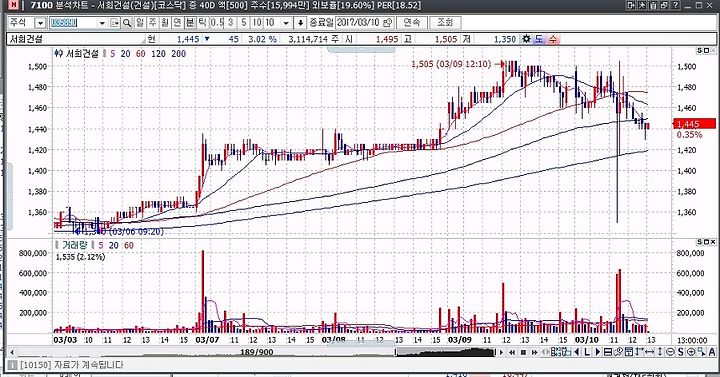The width and height of the screenshot is (720, 377).
Task: Zoom out with the minus circle icon
Action: tap(670, 352)
